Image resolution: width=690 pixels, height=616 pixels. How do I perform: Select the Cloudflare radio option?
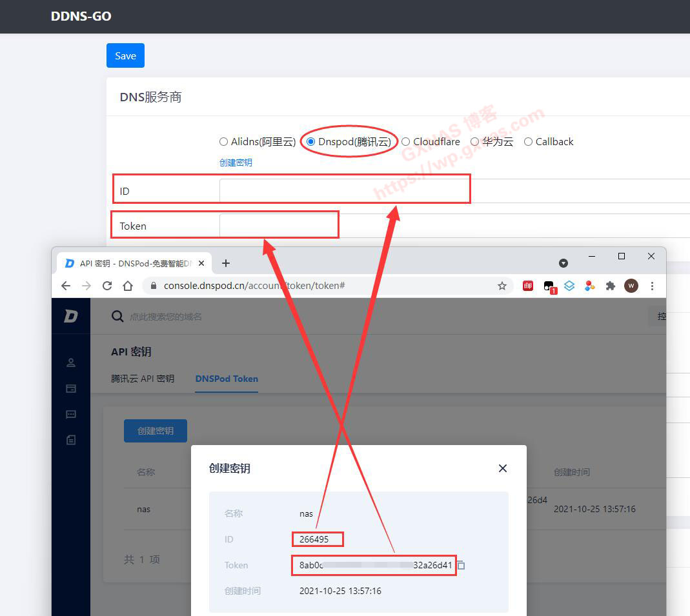coord(406,141)
